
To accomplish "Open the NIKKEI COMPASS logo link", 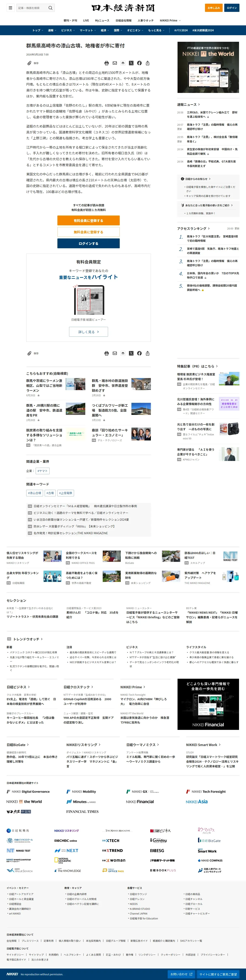I will [210, 860].
